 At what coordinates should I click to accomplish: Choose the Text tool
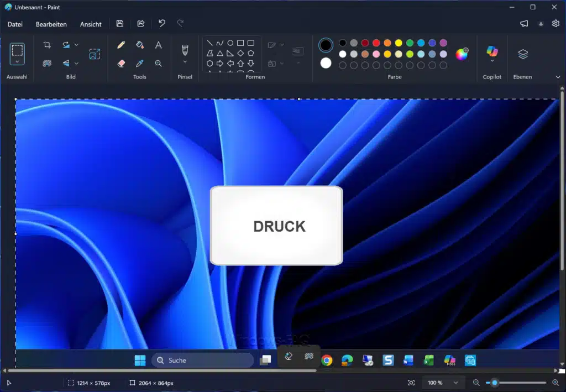pyautogui.click(x=159, y=45)
